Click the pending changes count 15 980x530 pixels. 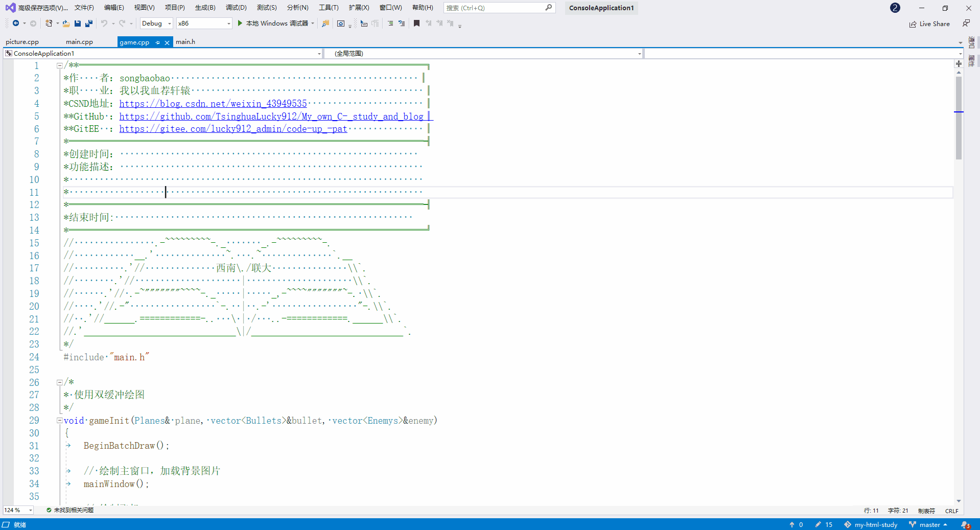tap(824, 525)
